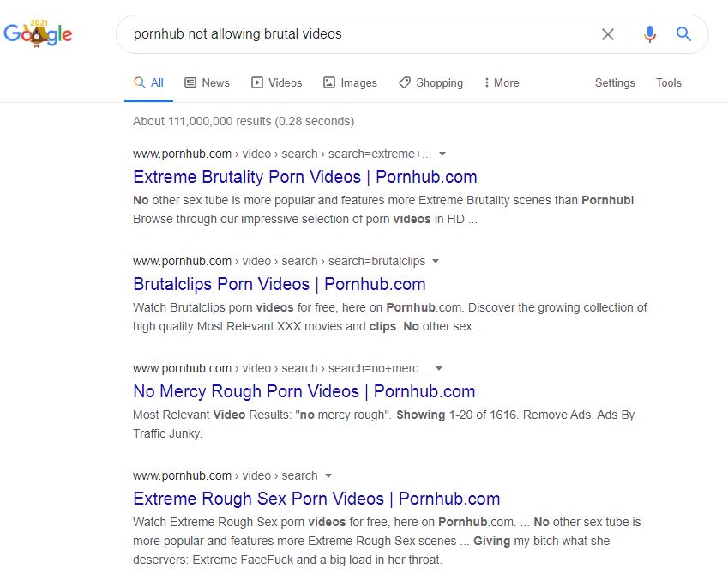Open the first search result title link

click(x=305, y=178)
